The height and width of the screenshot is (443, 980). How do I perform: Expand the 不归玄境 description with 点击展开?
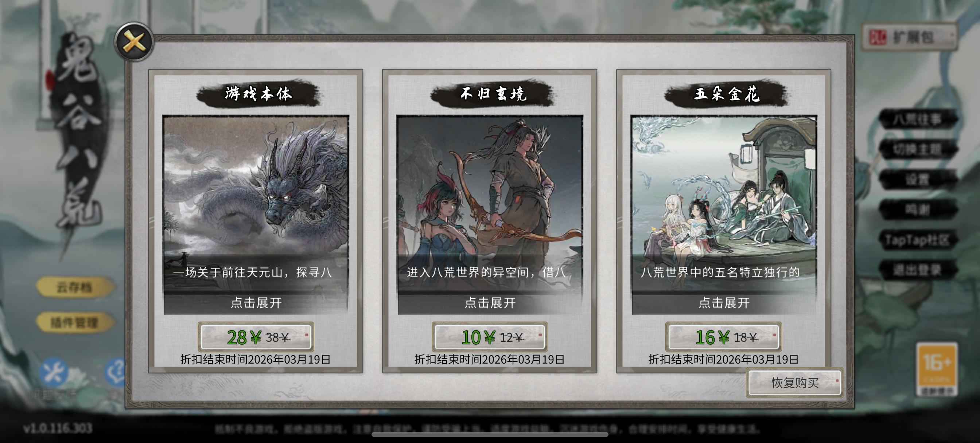[490, 303]
